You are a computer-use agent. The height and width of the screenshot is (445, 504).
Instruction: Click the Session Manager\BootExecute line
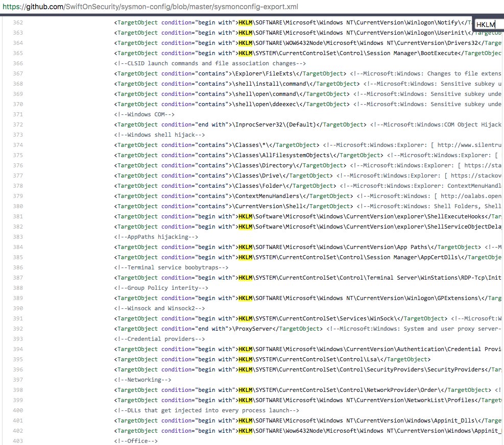[x=308, y=53]
